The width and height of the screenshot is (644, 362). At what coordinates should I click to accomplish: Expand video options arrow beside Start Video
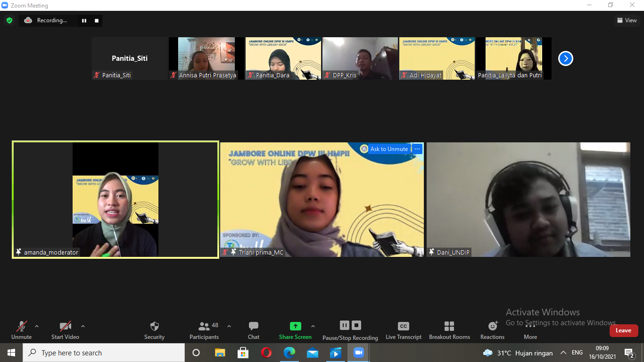click(x=83, y=326)
